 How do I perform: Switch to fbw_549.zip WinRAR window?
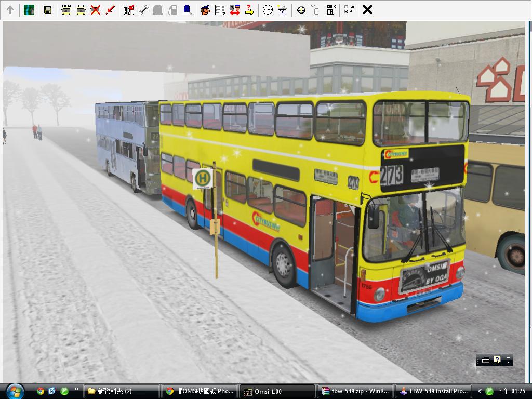(x=355, y=391)
